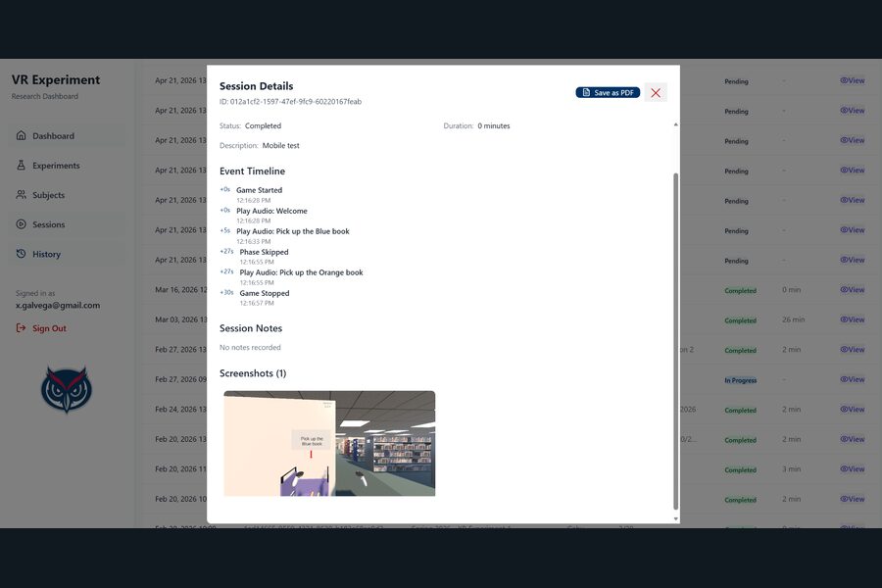
Task: Click the scroll-down arrow in the dialog
Action: click(x=675, y=518)
